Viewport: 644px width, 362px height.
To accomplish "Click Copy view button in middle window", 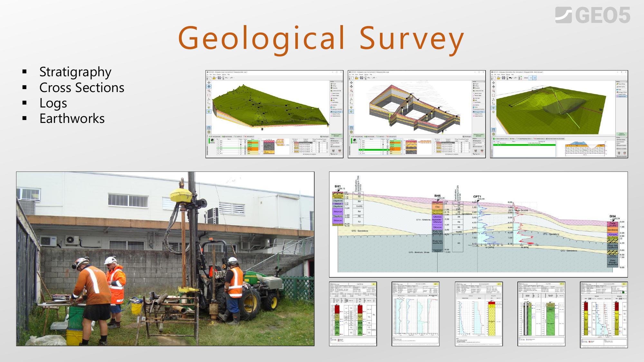I will tap(478, 154).
